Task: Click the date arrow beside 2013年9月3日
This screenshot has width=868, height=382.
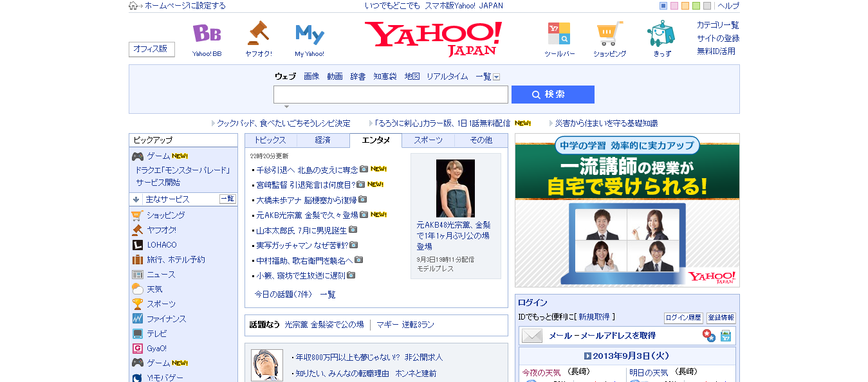Action: [x=587, y=356]
